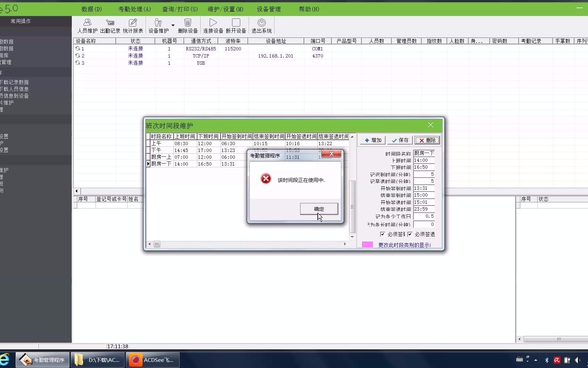This screenshot has height=368, width=588.
Task: Expand the 设备维护 dropdown arrow
Action: click(173, 26)
